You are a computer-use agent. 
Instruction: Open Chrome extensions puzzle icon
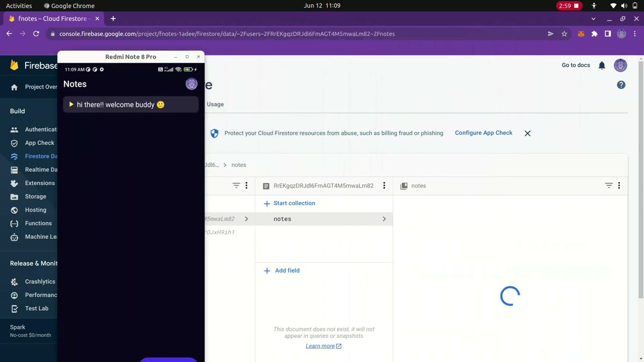(x=594, y=34)
